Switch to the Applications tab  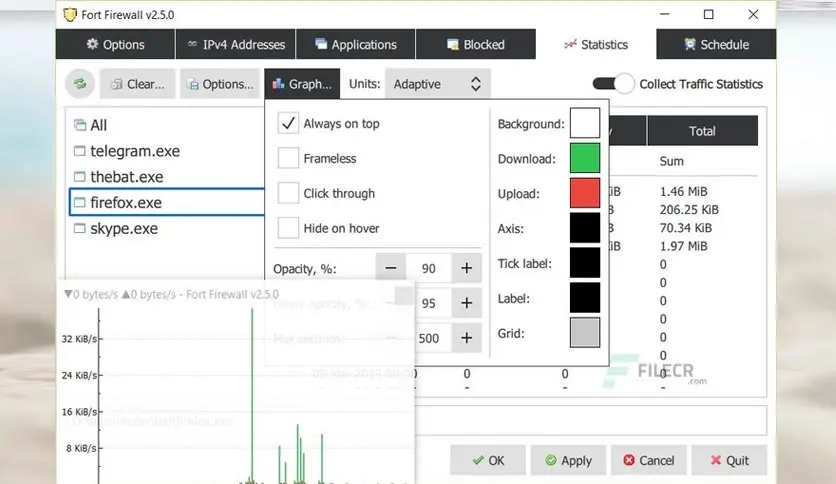pos(356,44)
